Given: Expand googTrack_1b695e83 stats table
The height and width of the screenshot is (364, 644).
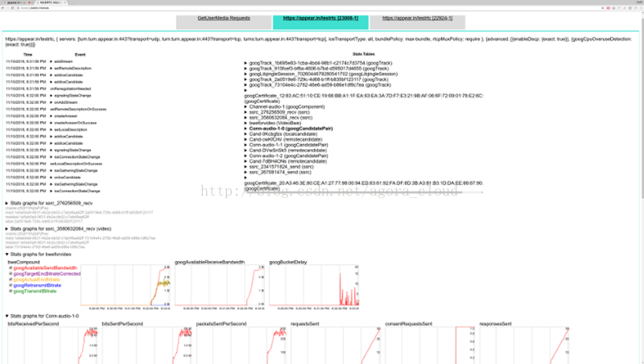Looking at the screenshot, I should tap(246, 64).
